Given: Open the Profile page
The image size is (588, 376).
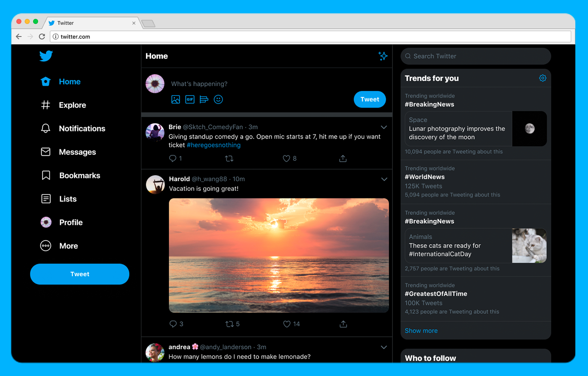Looking at the screenshot, I should click(x=61, y=222).
